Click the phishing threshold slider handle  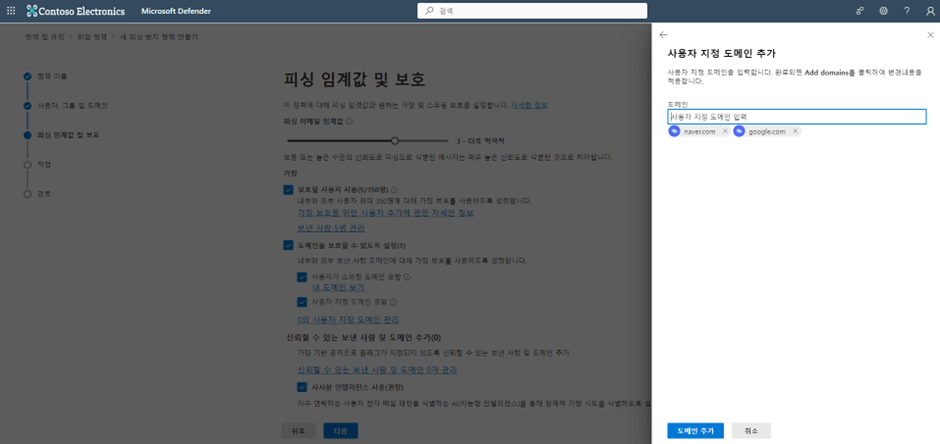point(394,141)
